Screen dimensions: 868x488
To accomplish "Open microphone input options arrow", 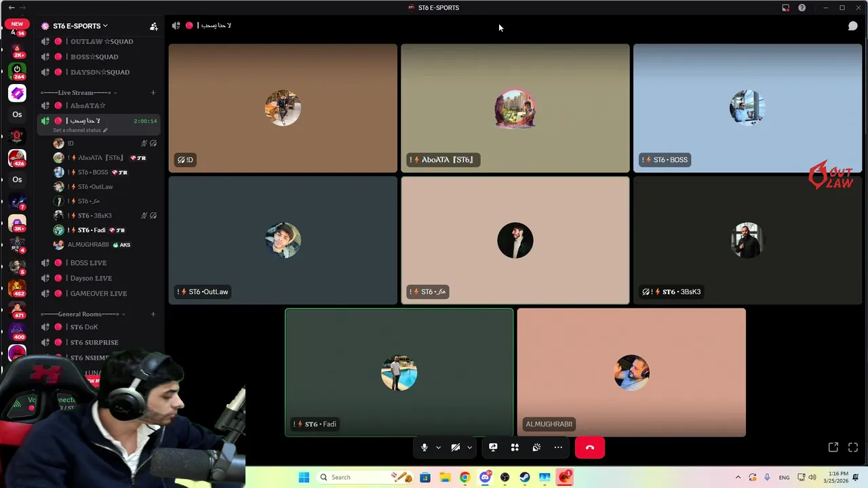I will click(438, 447).
